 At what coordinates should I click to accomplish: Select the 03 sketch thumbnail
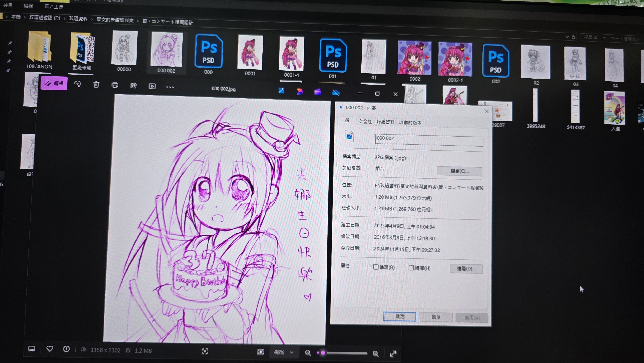tap(575, 66)
